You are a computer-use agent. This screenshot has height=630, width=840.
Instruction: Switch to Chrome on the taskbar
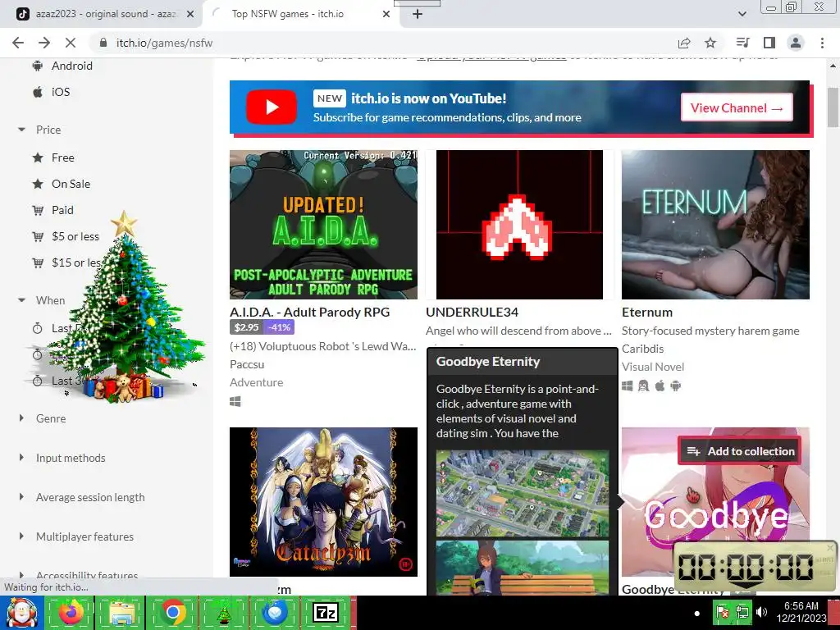coord(172,612)
